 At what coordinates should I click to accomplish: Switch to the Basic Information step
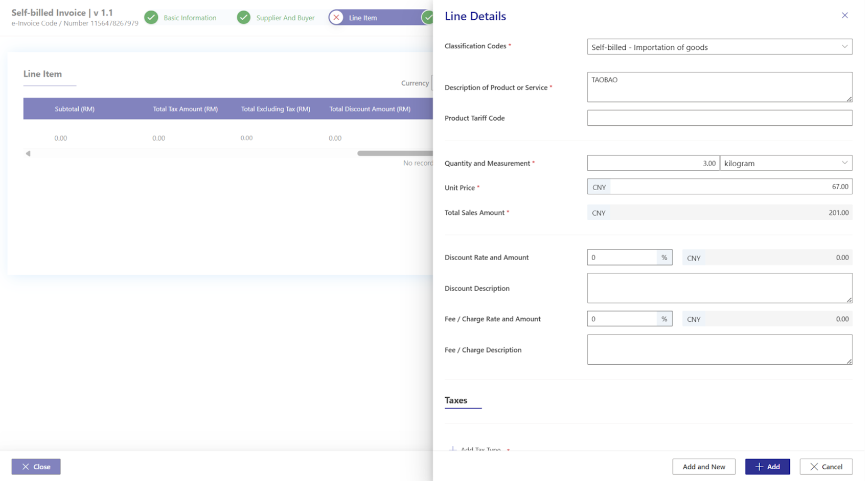click(x=190, y=18)
